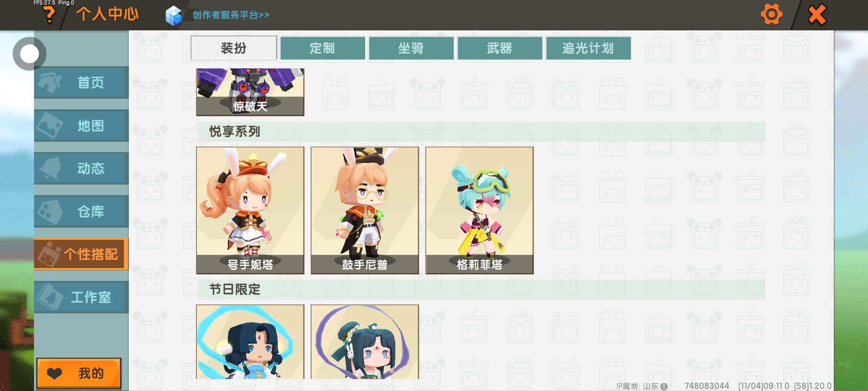The height and width of the screenshot is (391, 868).
Task: Click the info icon next to IP属地 山东
Action: (664, 386)
